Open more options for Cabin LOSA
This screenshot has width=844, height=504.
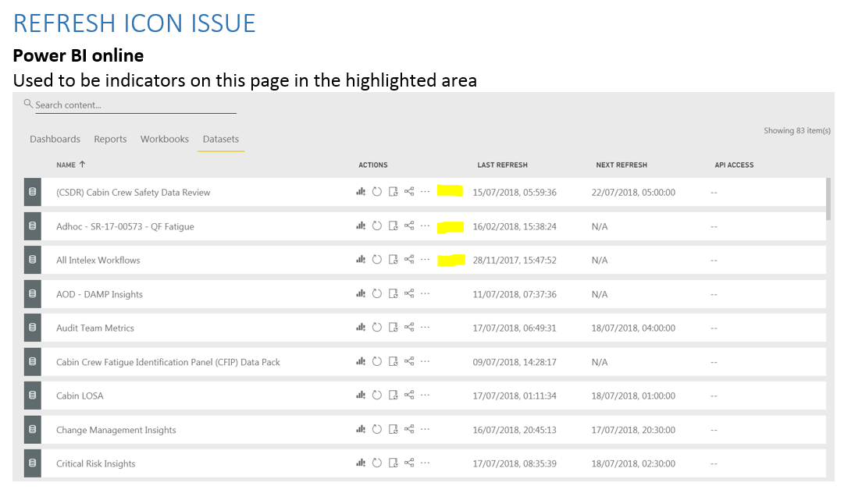426,395
